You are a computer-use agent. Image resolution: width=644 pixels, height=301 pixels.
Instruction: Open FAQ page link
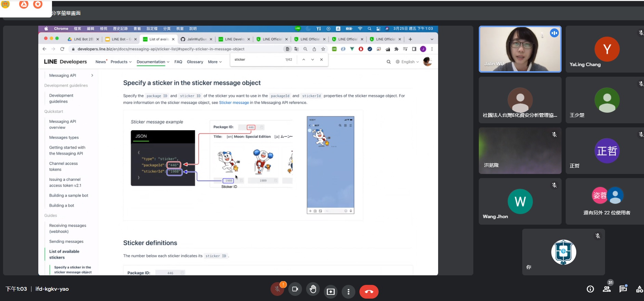[x=178, y=62]
